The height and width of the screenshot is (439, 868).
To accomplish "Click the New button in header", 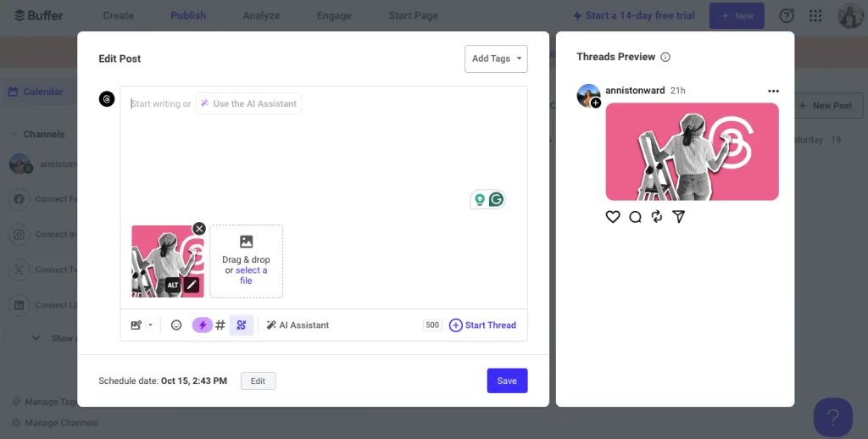I will click(737, 15).
